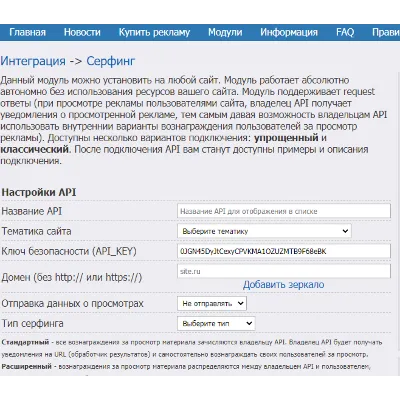Go to the Новости page
The width and height of the screenshot is (400, 400).
(x=82, y=32)
